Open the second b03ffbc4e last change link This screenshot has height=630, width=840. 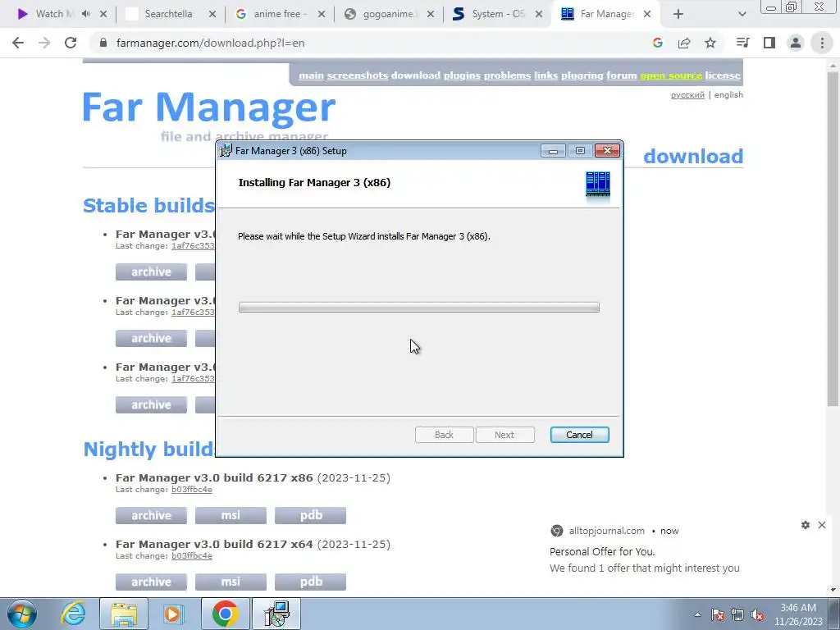tap(192, 556)
